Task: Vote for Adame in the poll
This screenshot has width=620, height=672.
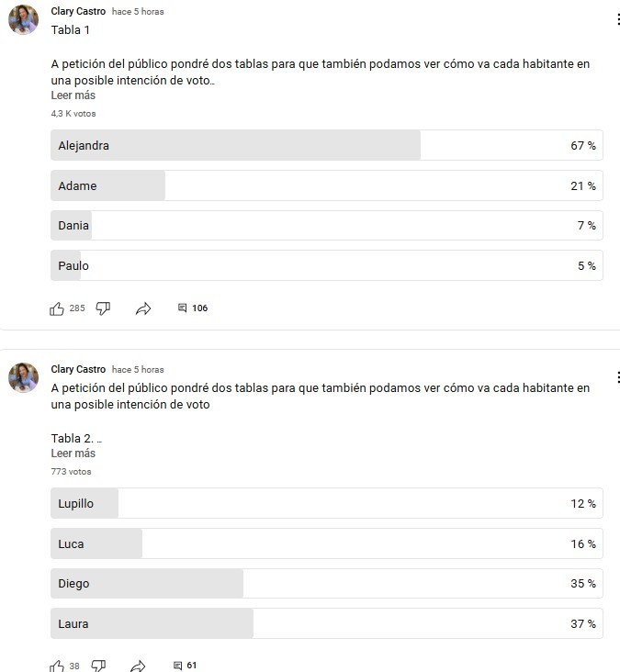Action: point(326,185)
